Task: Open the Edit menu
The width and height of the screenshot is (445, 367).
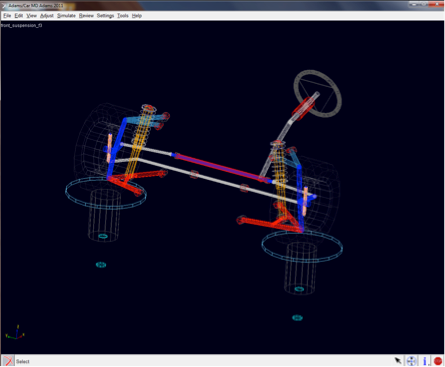Action: pos(19,16)
